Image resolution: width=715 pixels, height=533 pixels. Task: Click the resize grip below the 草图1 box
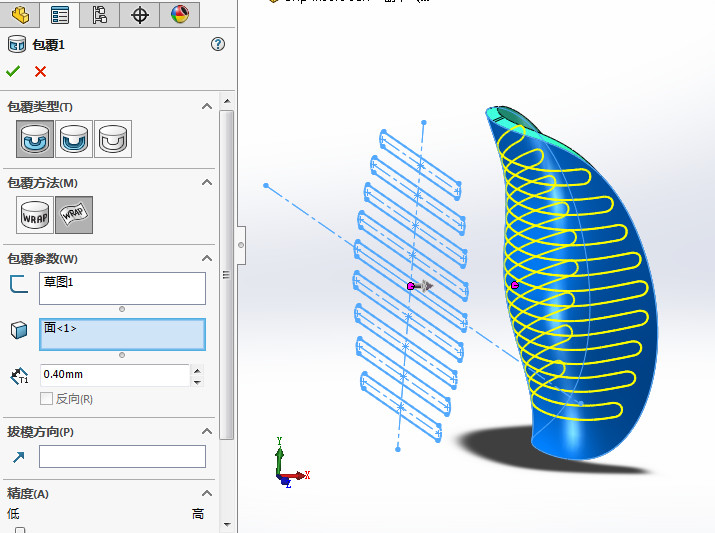(122, 309)
